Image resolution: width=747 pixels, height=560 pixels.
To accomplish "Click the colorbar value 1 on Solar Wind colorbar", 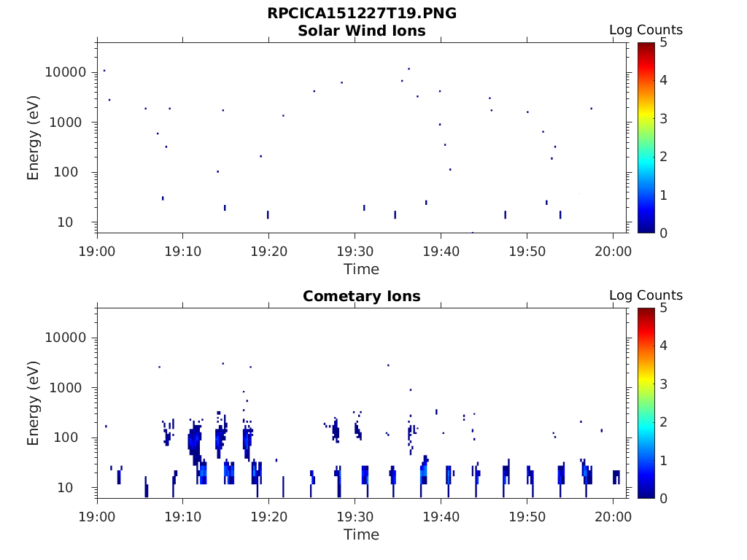I will [x=663, y=195].
